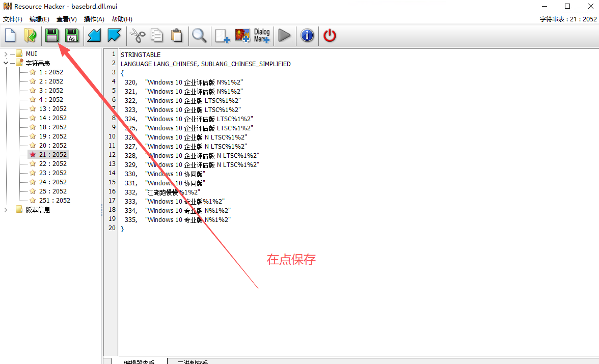Select tree item 18 : 2052
599x364 pixels.
click(53, 127)
